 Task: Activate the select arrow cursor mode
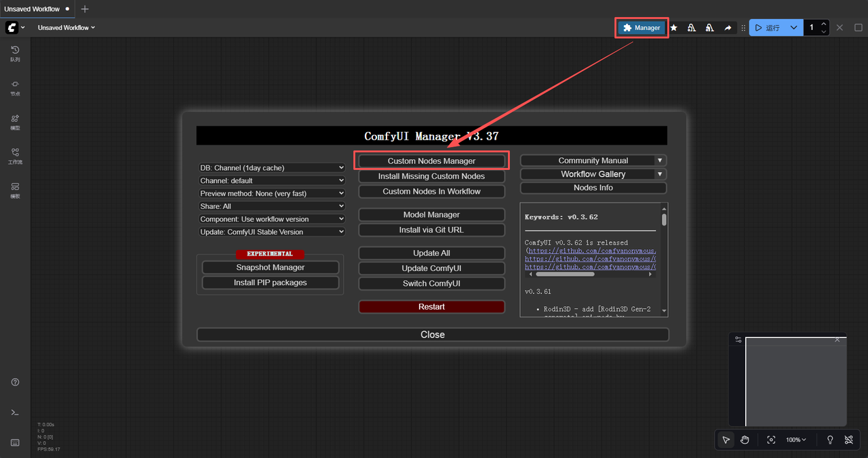[x=726, y=440]
